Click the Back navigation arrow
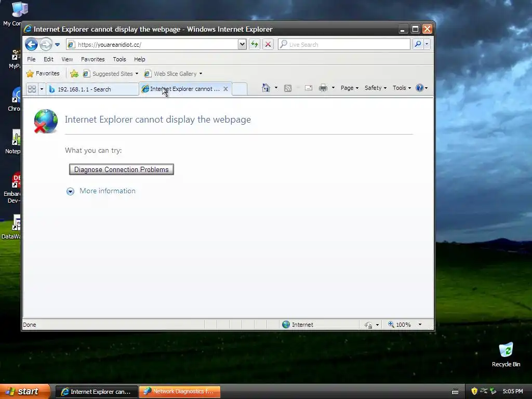The width and height of the screenshot is (532, 399). pyautogui.click(x=31, y=45)
